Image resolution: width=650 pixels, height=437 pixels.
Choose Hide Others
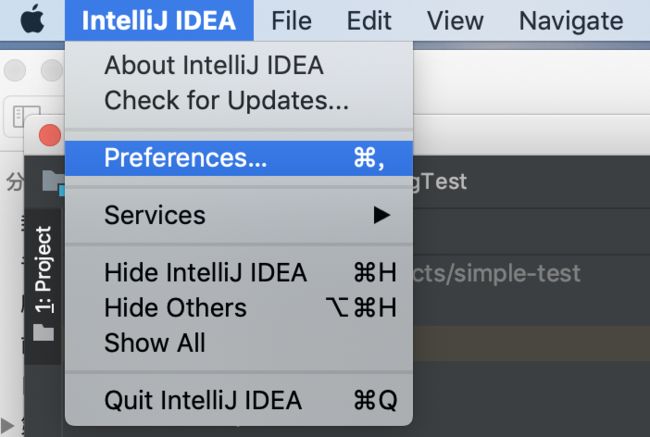pos(239,308)
